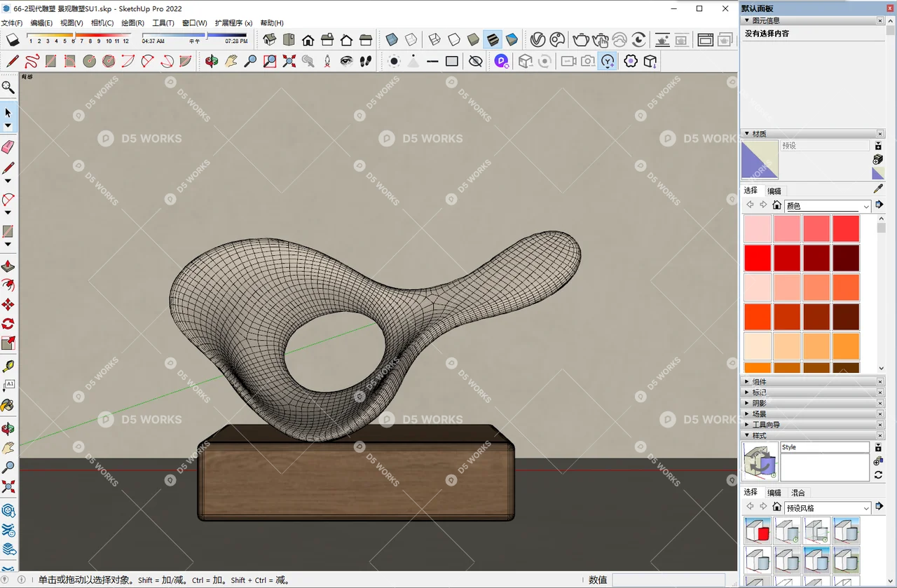Image resolution: width=897 pixels, height=588 pixels.
Task: Click the back navigation arrow in Materials panel
Action: (x=750, y=204)
